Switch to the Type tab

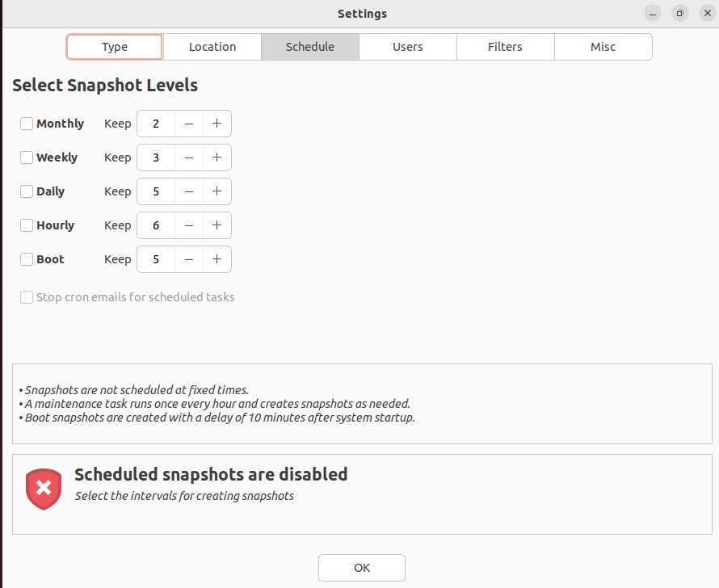[x=114, y=47]
